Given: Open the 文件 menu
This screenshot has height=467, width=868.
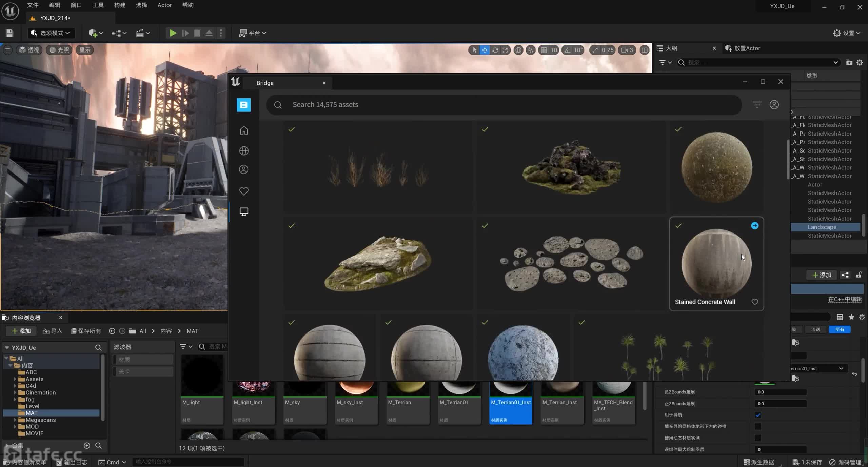Looking at the screenshot, I should click(33, 5).
